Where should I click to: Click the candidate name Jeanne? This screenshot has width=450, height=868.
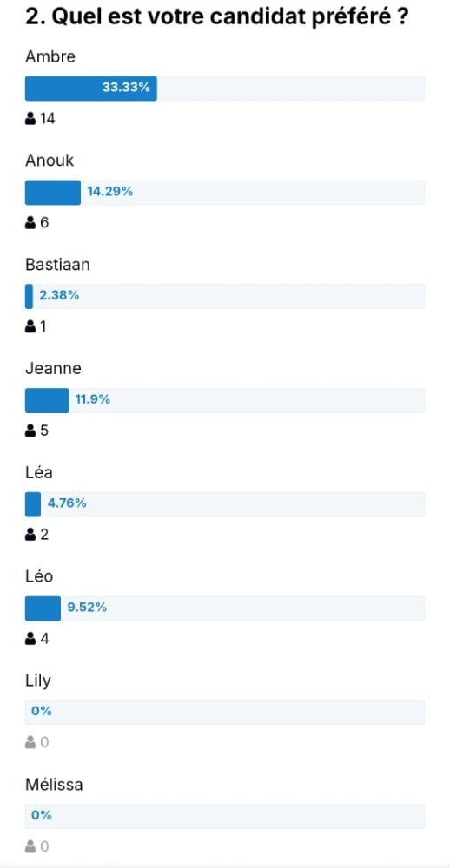[x=53, y=368]
